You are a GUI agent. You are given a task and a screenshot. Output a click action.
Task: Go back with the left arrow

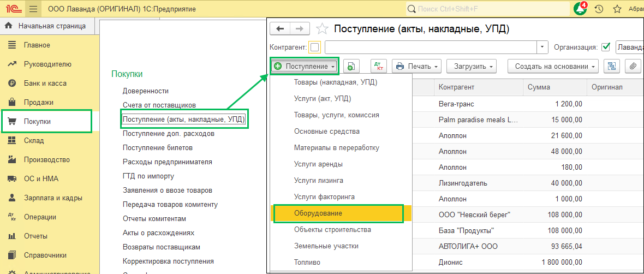(x=280, y=29)
